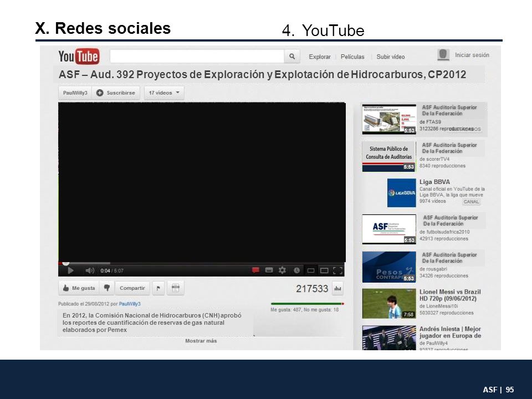The width and height of the screenshot is (532, 399).
Task: Open Lionel Messi vs Brazil title link
Action: 450,295
